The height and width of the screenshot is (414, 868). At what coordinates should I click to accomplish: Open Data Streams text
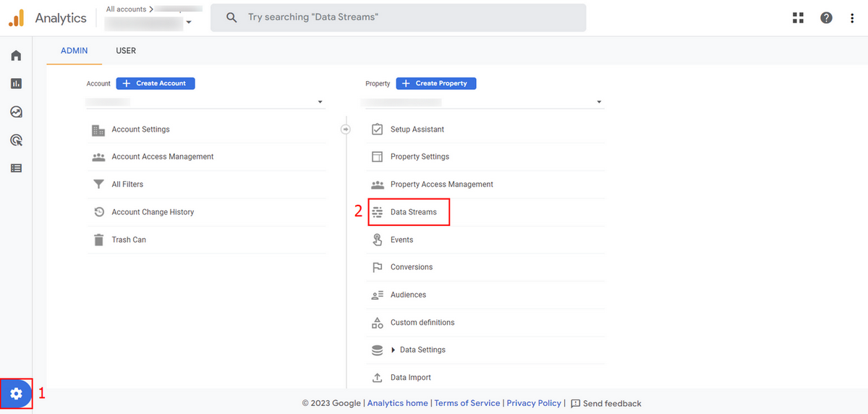pyautogui.click(x=414, y=212)
